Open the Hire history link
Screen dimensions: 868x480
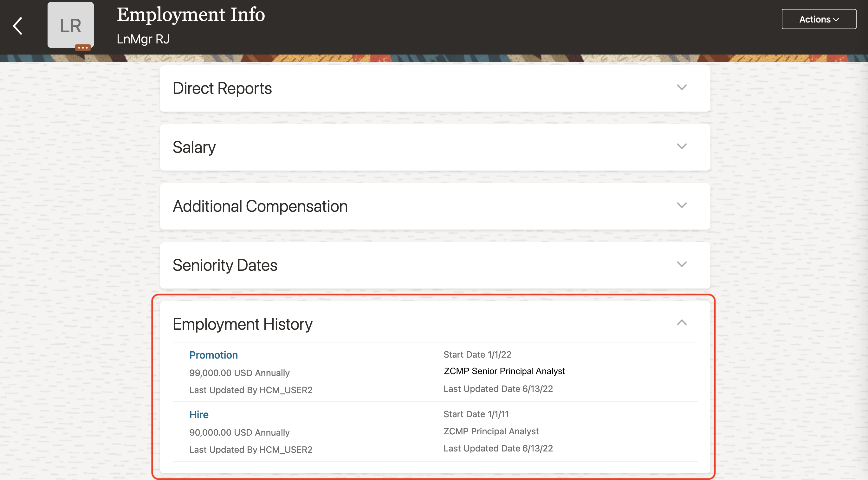click(198, 415)
